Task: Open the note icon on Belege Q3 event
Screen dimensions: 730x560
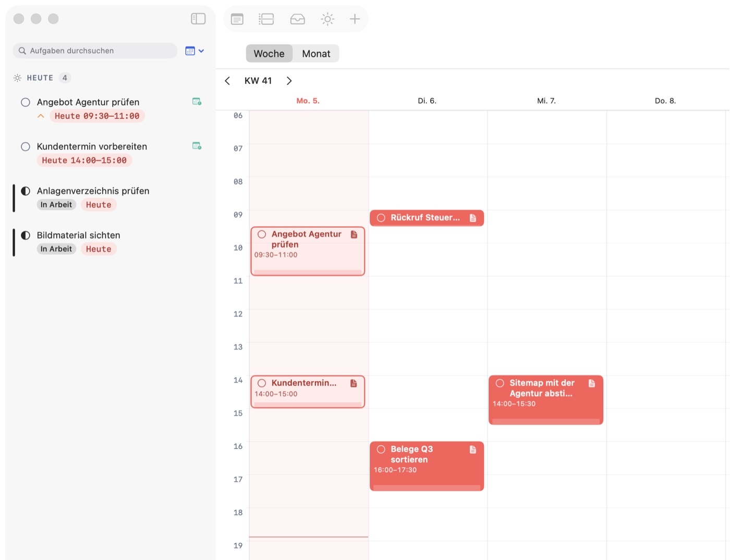Action: tap(473, 449)
